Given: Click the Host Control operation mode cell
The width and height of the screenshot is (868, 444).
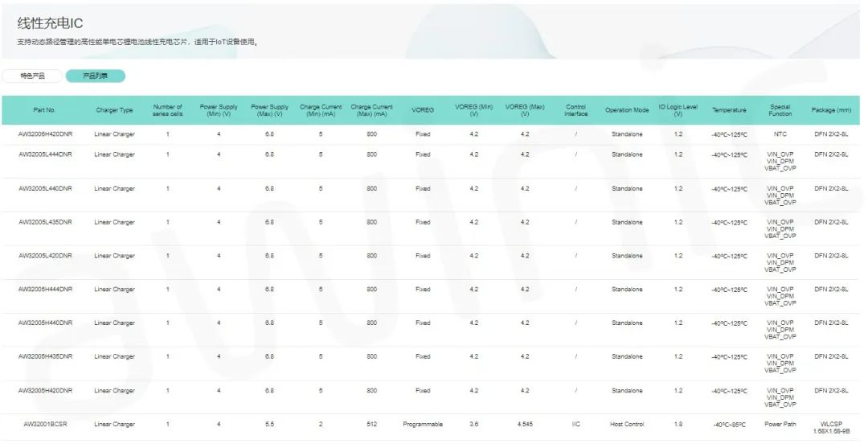Looking at the screenshot, I should (627, 424).
